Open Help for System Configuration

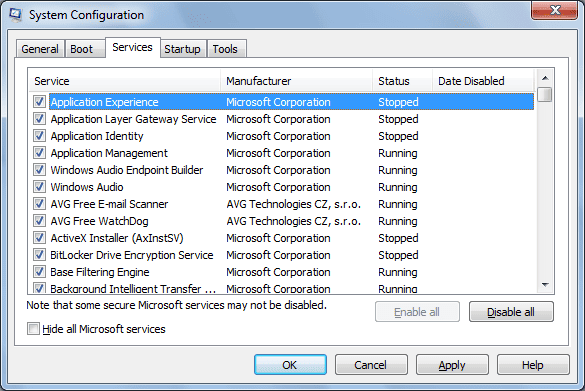[533, 365]
